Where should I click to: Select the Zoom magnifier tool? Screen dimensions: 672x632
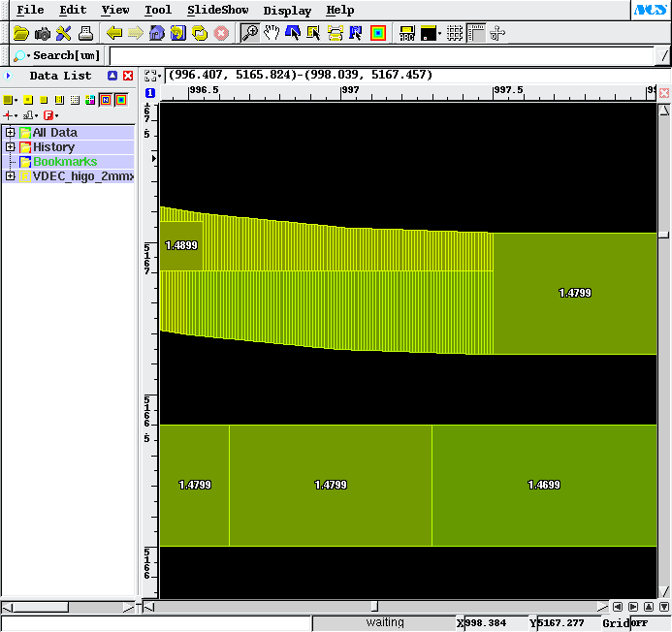(250, 33)
